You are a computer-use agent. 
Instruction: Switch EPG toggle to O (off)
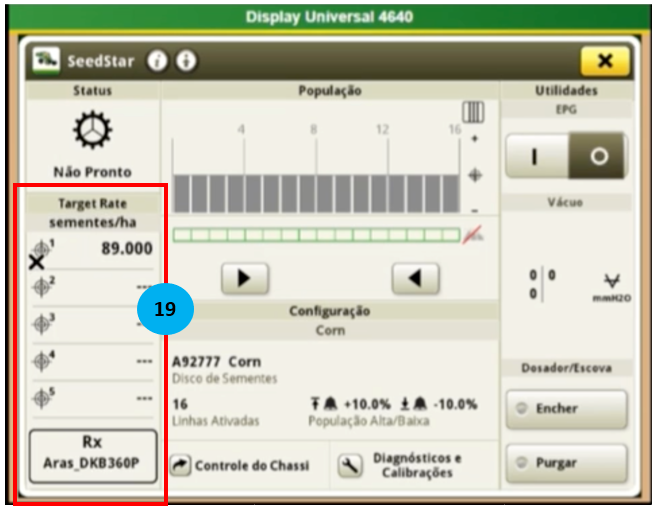click(597, 157)
